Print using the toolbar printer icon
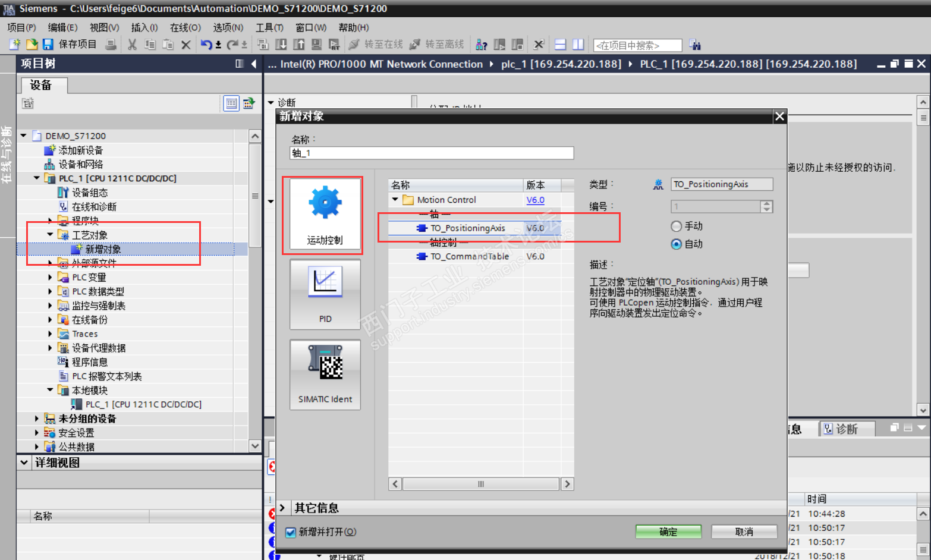This screenshot has width=931, height=560. pos(111,45)
